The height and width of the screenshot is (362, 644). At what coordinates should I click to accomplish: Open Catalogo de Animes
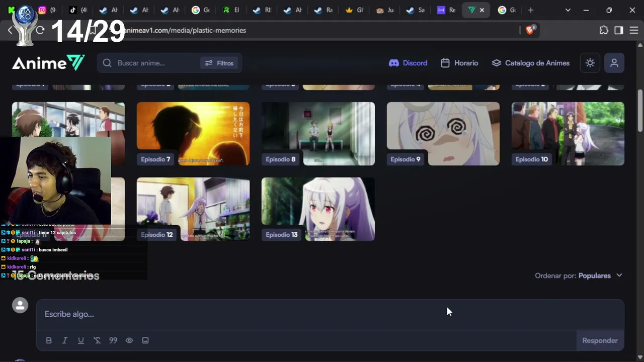531,63
